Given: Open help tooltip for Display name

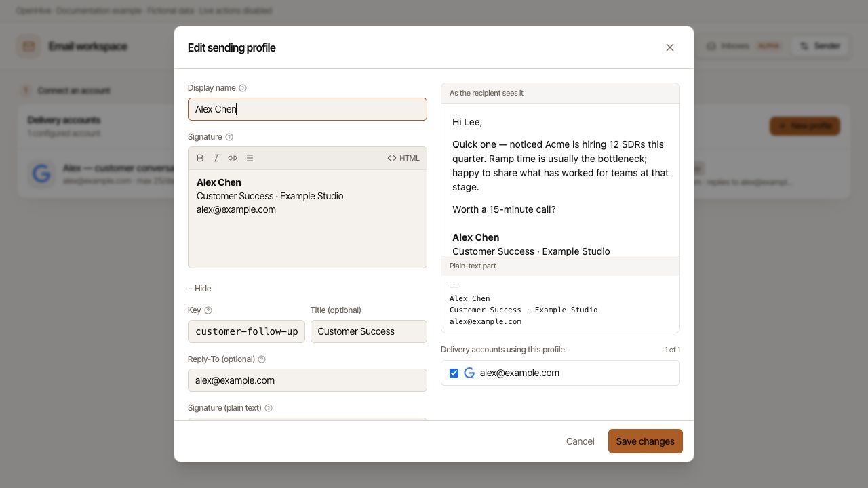Looking at the screenshot, I should click(243, 88).
